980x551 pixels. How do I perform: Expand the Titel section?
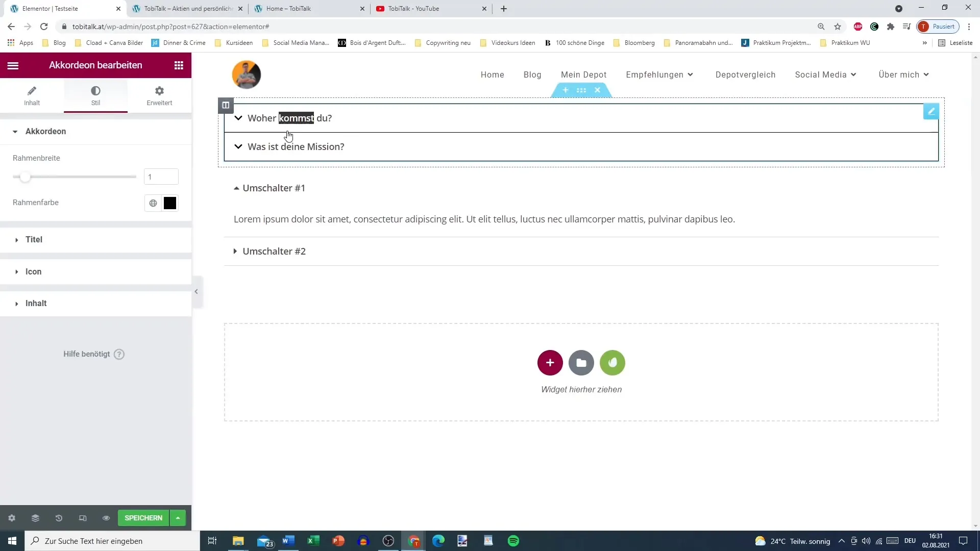[95, 240]
